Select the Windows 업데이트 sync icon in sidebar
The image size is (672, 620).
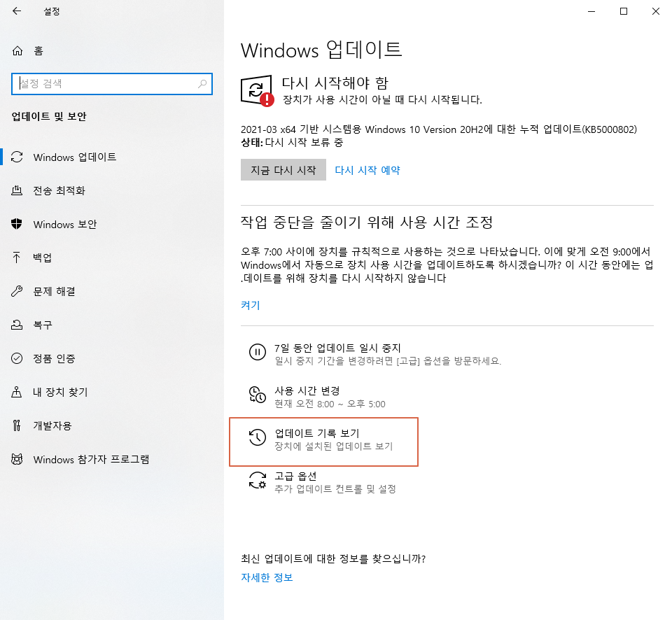[17, 157]
